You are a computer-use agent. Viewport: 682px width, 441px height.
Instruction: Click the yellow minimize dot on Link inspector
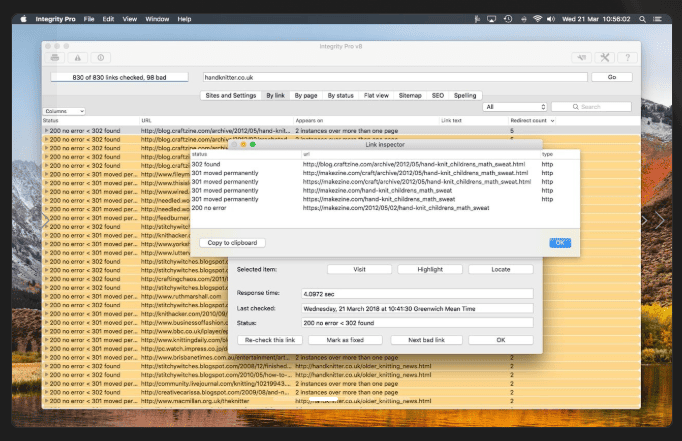[244, 144]
